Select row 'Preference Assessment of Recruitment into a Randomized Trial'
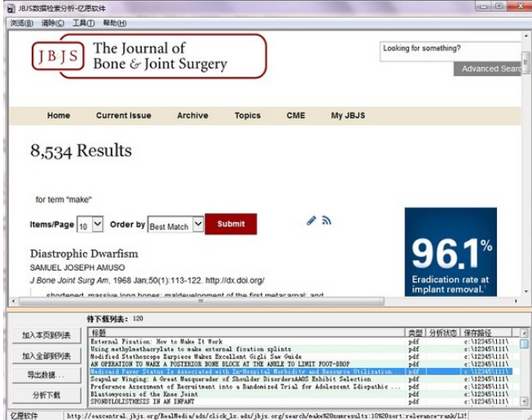532x420 pixels. click(301, 387)
